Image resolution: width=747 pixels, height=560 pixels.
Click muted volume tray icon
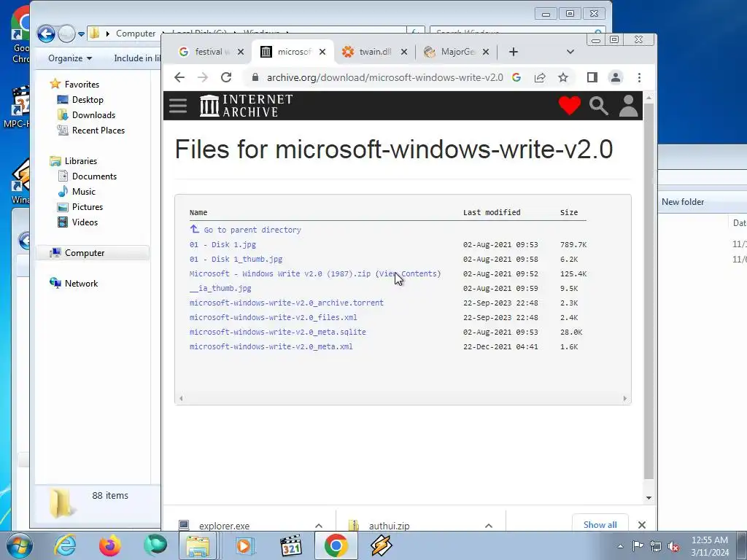click(x=673, y=546)
